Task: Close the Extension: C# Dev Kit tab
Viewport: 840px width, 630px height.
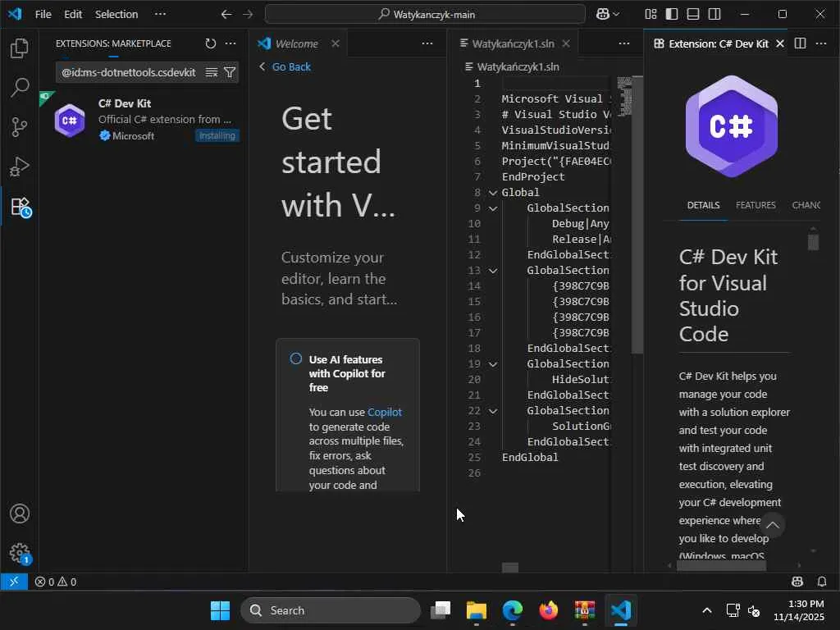Action: click(781, 43)
